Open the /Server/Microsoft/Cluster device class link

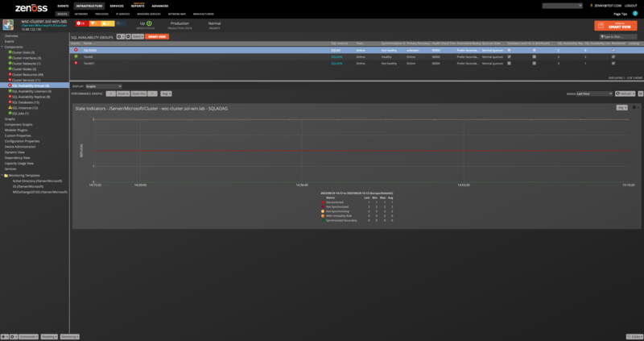click(x=44, y=26)
